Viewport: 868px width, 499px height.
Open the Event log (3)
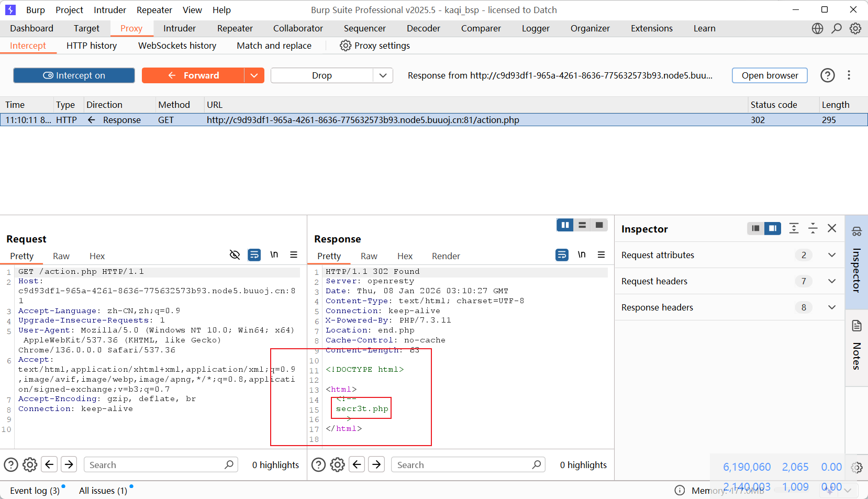(x=35, y=491)
